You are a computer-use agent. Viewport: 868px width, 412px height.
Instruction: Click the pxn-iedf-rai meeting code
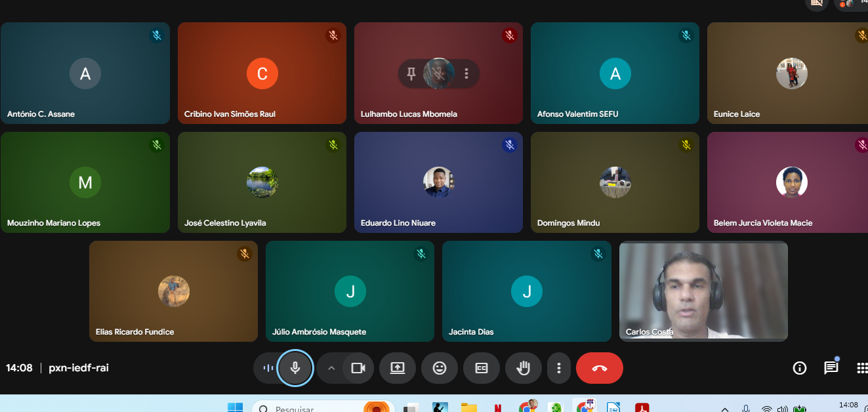pyautogui.click(x=79, y=368)
